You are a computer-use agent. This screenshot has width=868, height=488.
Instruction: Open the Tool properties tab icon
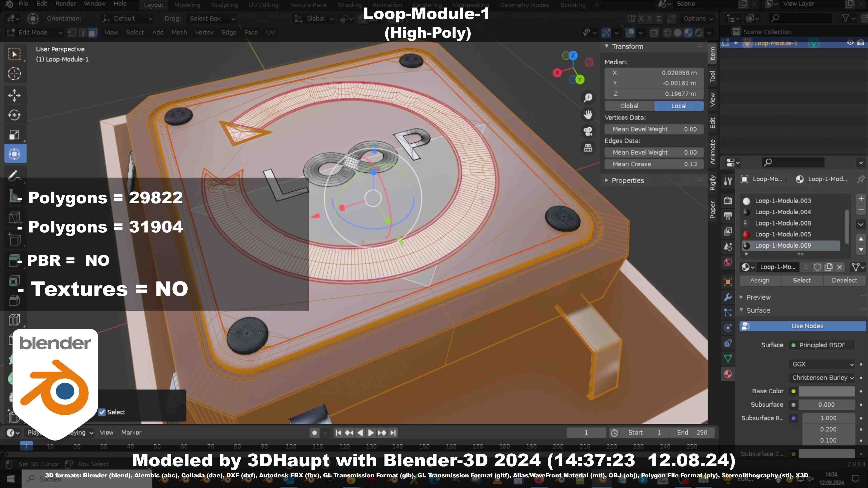coord(728,181)
